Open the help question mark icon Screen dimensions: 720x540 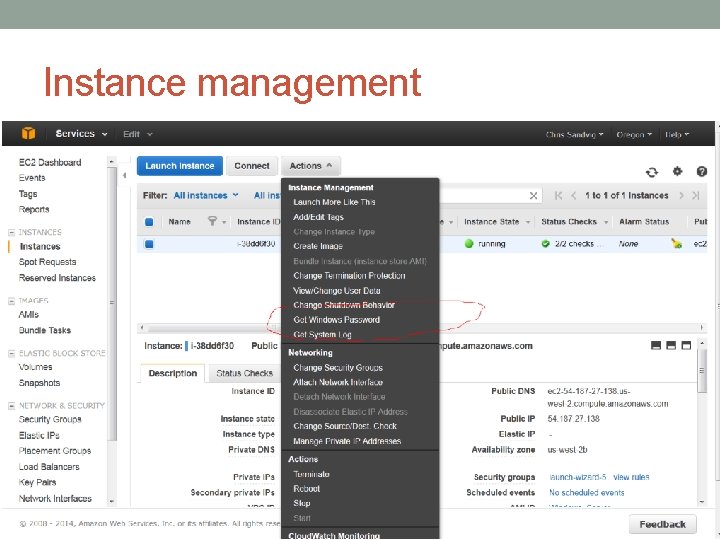702,172
